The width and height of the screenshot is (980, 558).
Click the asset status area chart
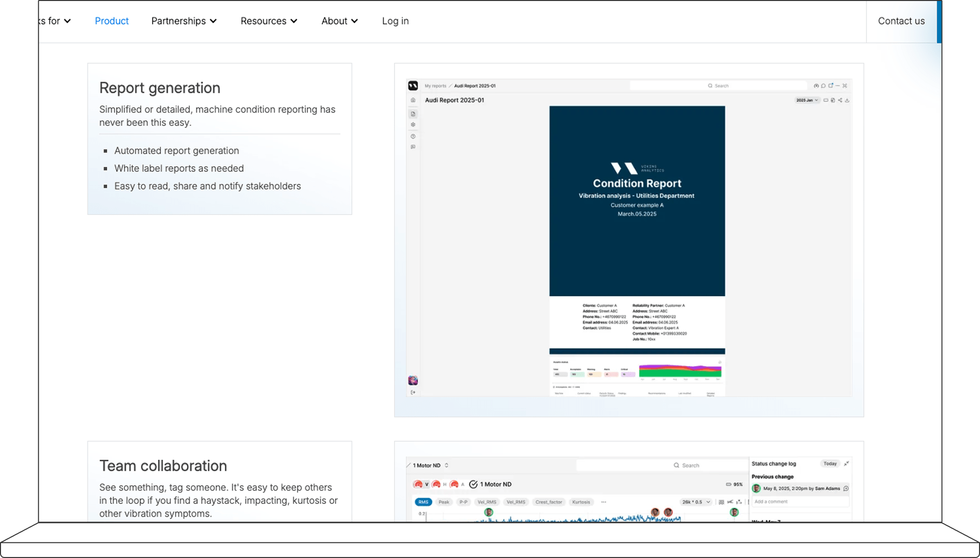point(679,371)
